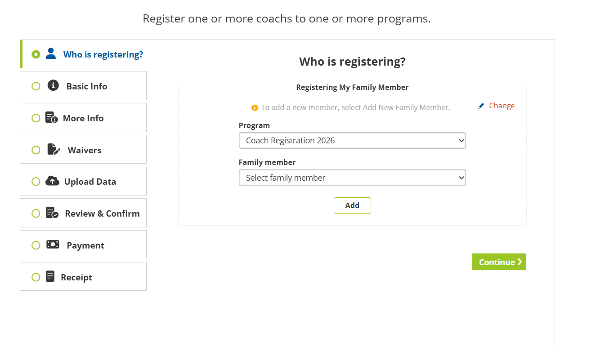Select the Waivers step radio circle
Screen dimensions: 614x364
(x=36, y=150)
